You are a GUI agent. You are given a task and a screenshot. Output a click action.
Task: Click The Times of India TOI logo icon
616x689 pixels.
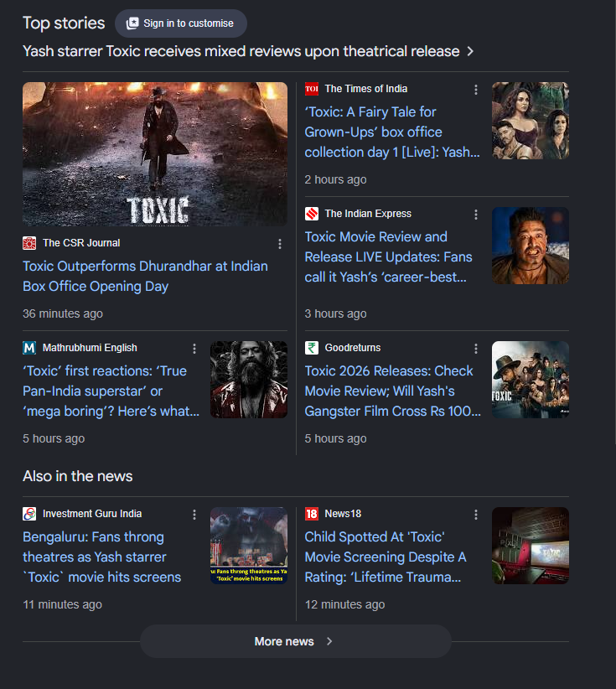312,89
